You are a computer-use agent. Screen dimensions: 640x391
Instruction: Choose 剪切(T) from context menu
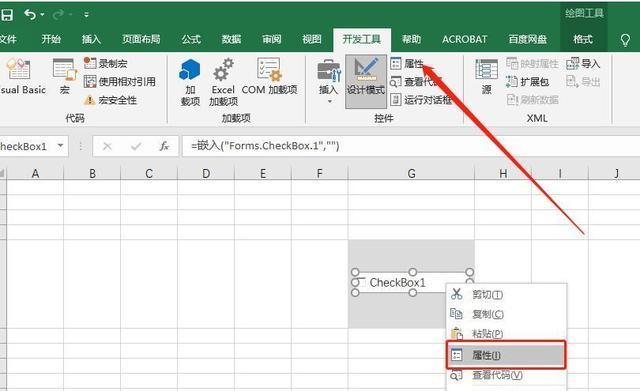[506, 294]
